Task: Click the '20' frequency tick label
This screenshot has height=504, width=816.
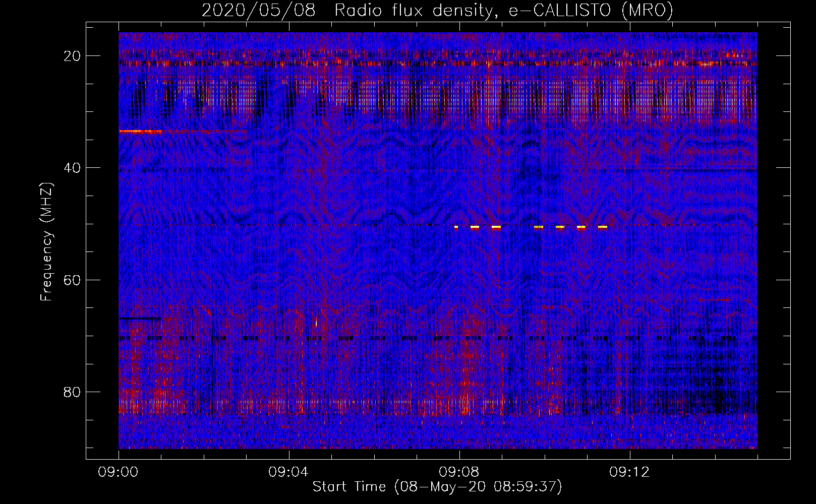Action: pos(73,56)
